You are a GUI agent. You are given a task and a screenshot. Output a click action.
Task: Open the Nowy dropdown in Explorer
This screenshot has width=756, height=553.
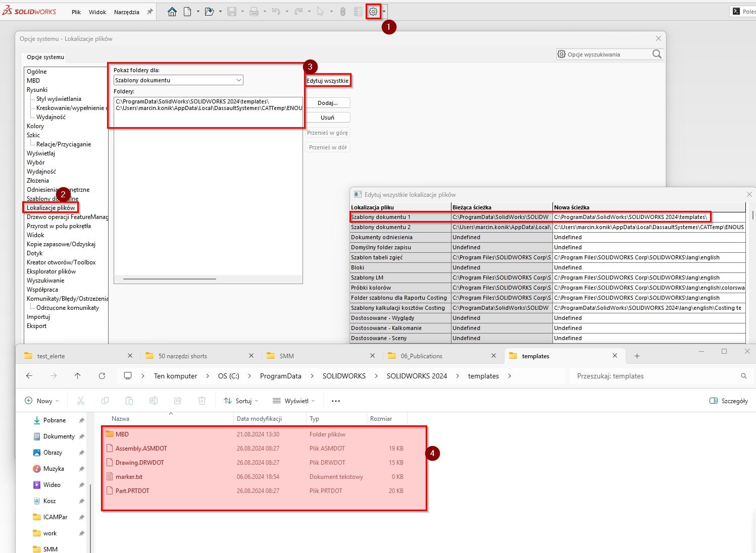click(x=42, y=401)
